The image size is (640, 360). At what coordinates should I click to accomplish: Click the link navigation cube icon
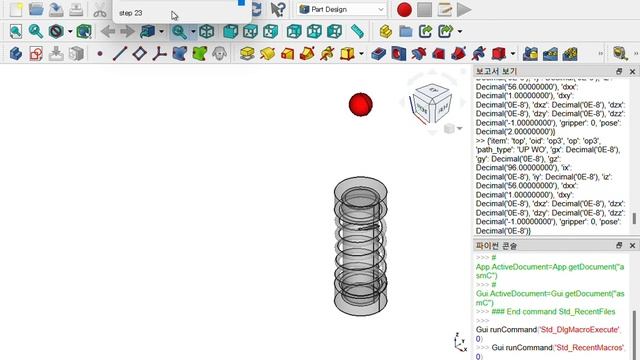[147, 31]
